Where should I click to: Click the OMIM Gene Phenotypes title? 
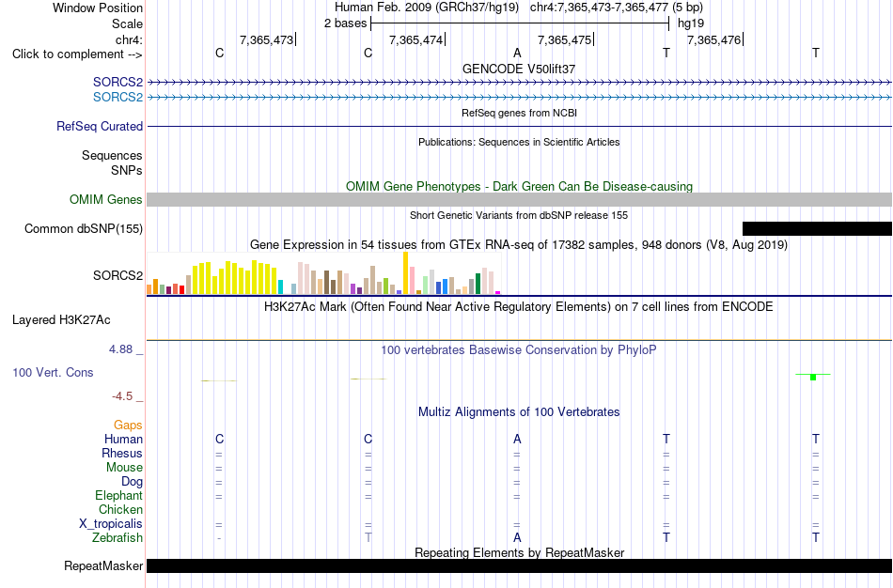tap(519, 186)
